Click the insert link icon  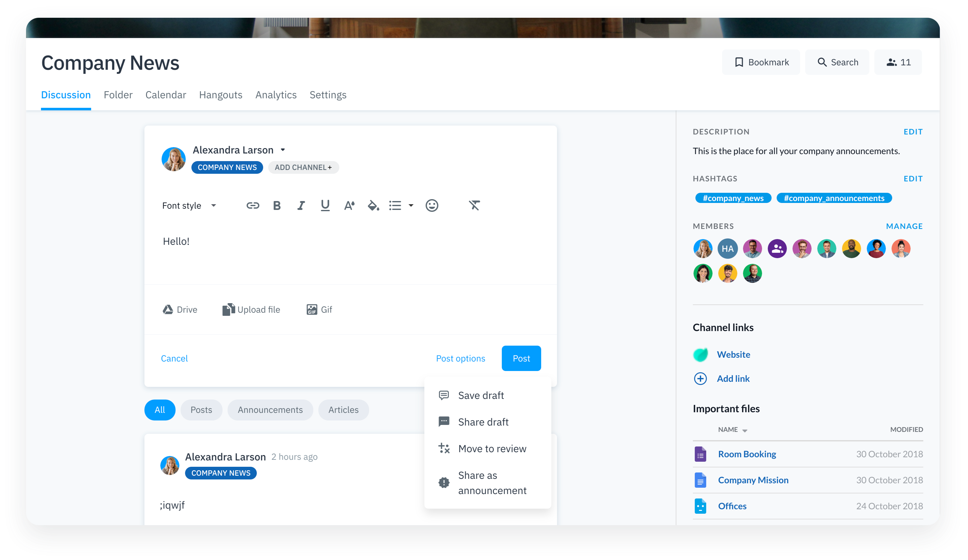[252, 206]
